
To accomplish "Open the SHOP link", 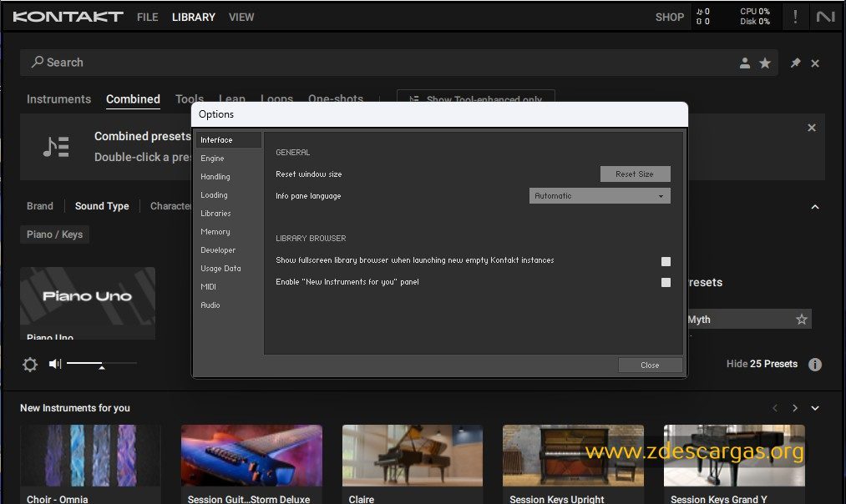I will (670, 18).
